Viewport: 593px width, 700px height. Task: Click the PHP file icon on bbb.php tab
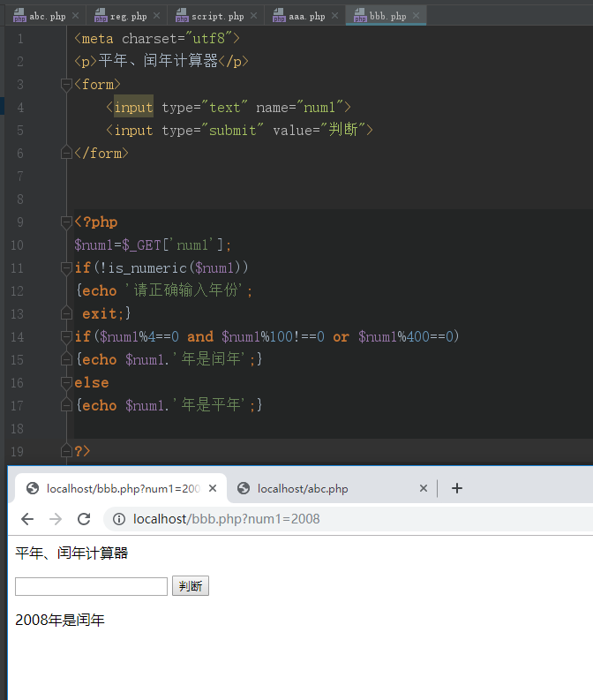click(x=361, y=16)
